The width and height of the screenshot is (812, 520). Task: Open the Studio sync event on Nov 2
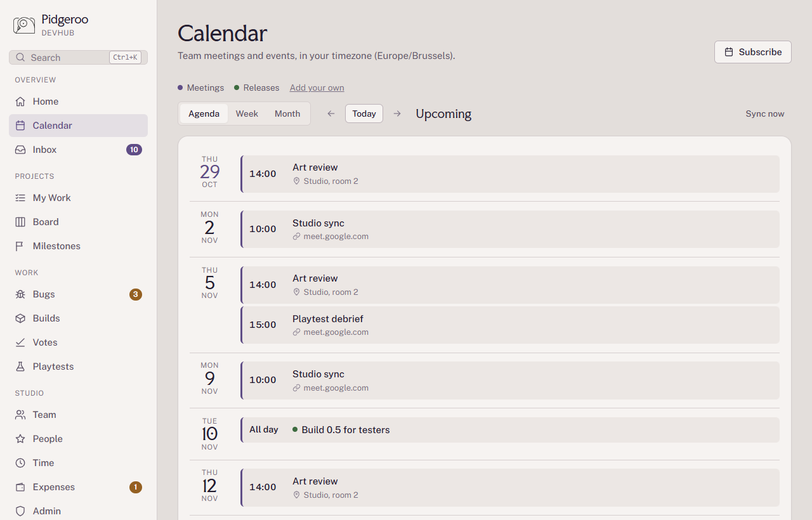[x=510, y=229]
